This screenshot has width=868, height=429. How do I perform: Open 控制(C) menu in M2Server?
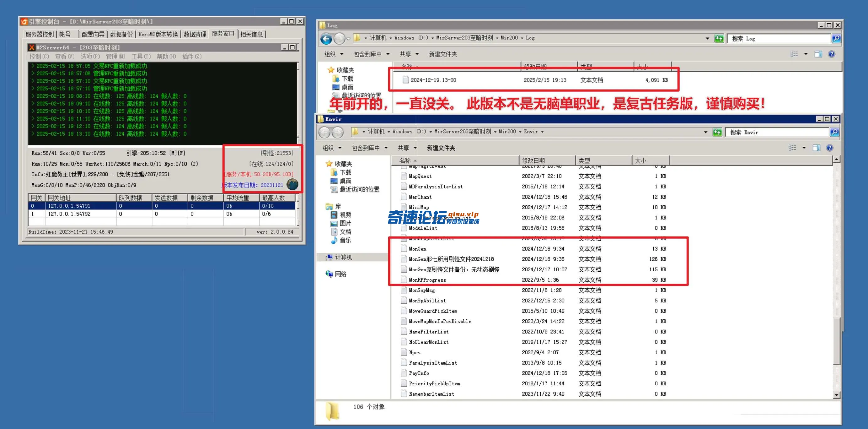pos(40,56)
